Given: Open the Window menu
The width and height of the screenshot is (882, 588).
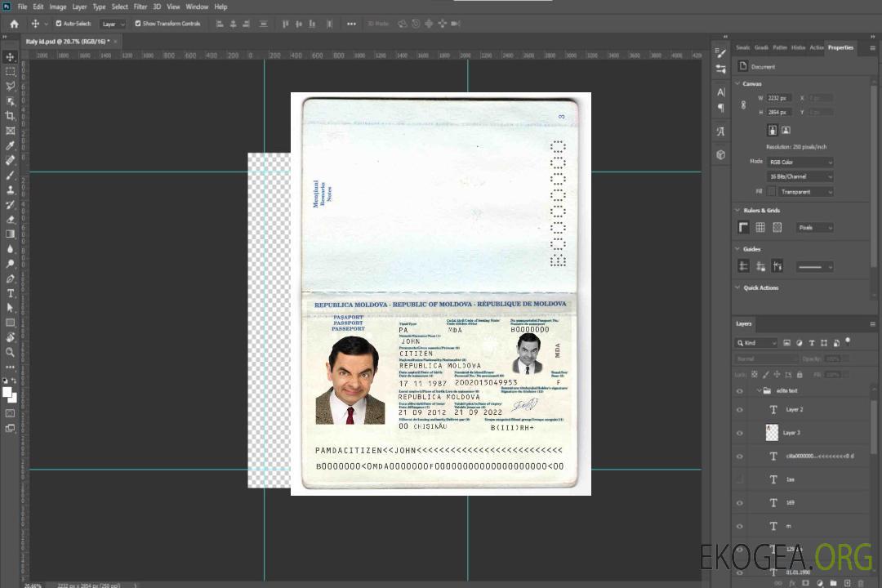Looking at the screenshot, I should (197, 7).
